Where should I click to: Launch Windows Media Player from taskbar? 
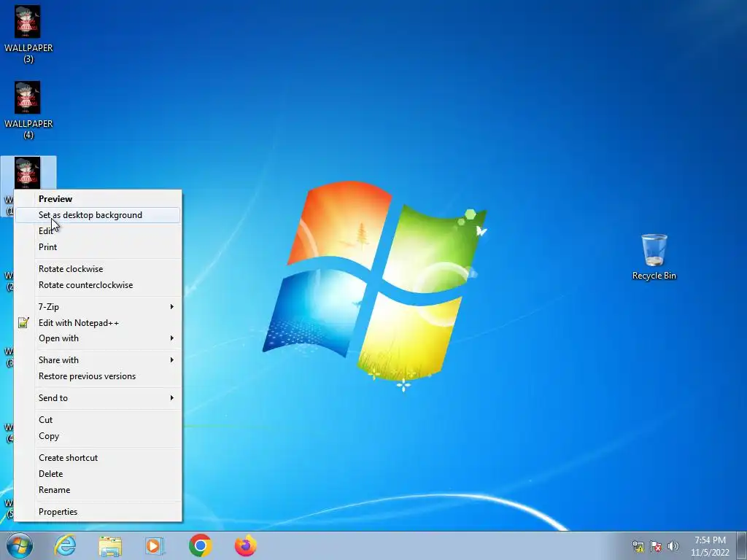(155, 545)
